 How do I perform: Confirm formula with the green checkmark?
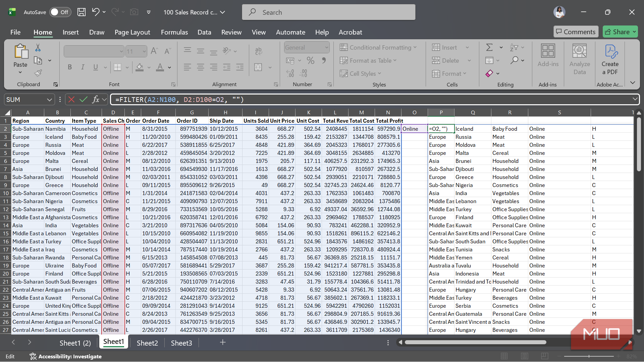83,100
